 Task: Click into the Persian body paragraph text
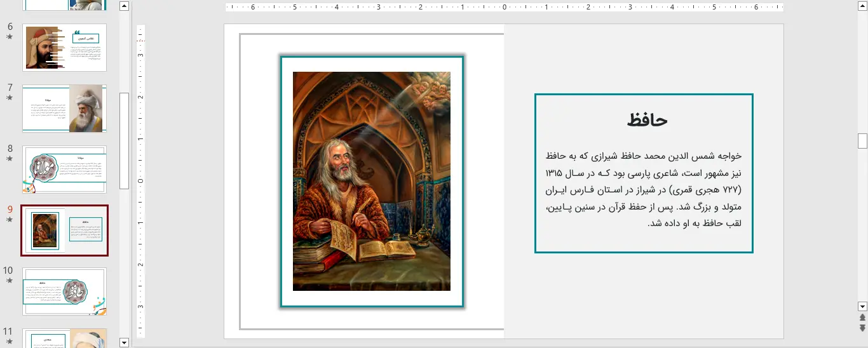coord(643,189)
